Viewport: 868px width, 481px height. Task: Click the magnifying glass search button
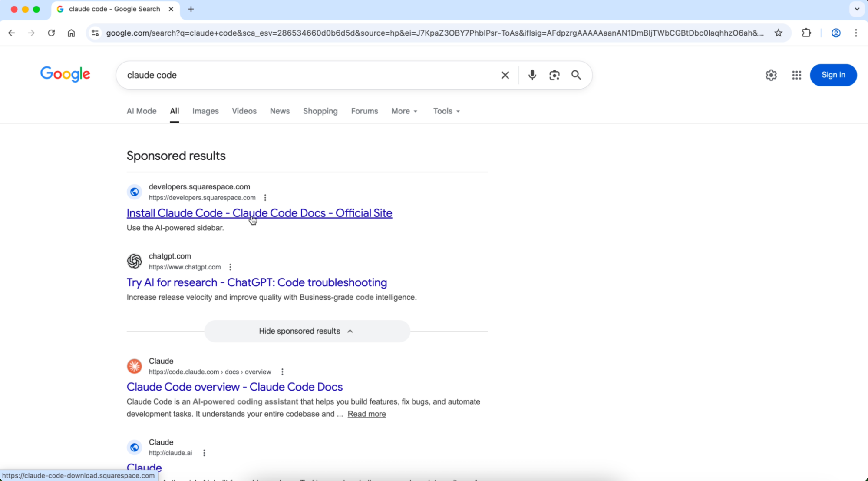point(576,75)
